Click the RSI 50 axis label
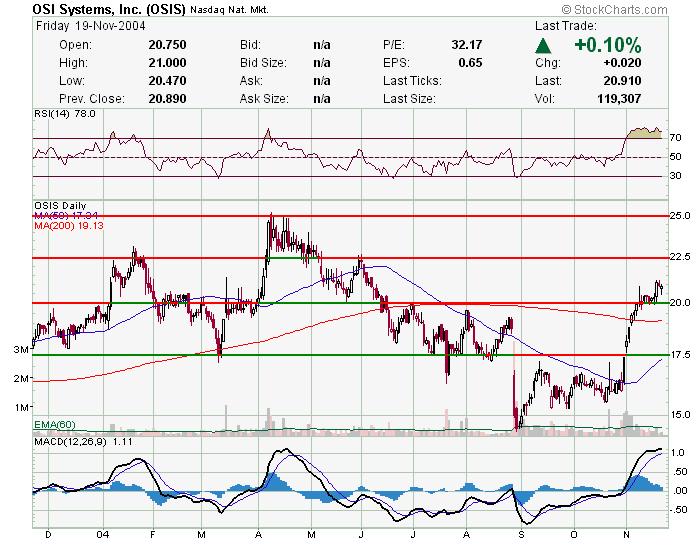 tap(676, 157)
